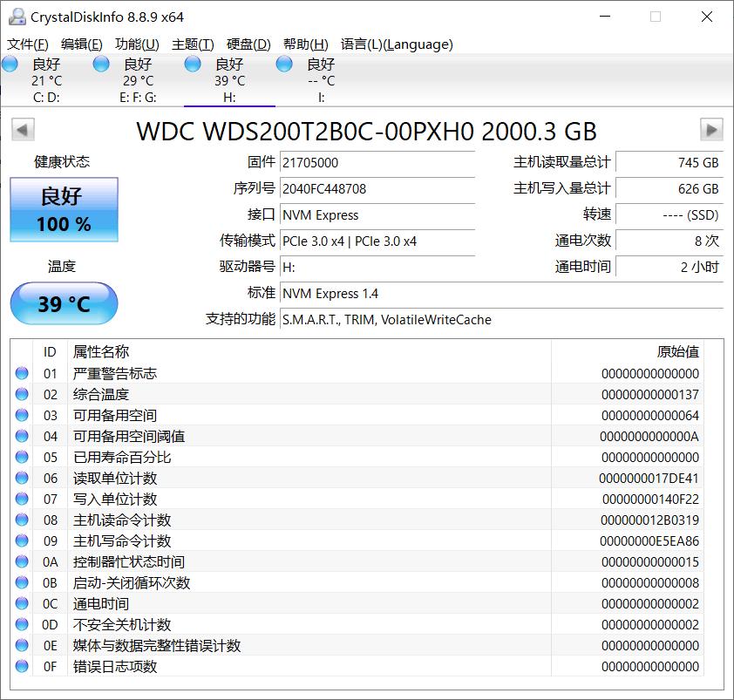Open the 主题 menu

[192, 44]
